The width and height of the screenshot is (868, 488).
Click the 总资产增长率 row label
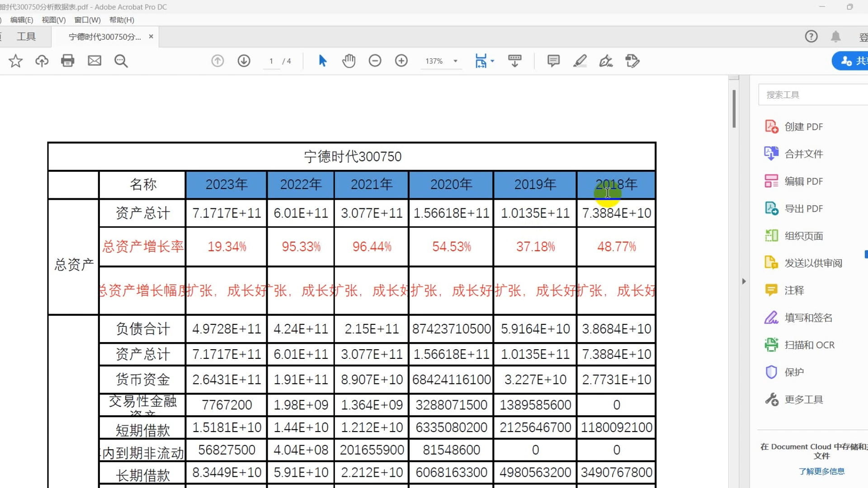click(143, 246)
